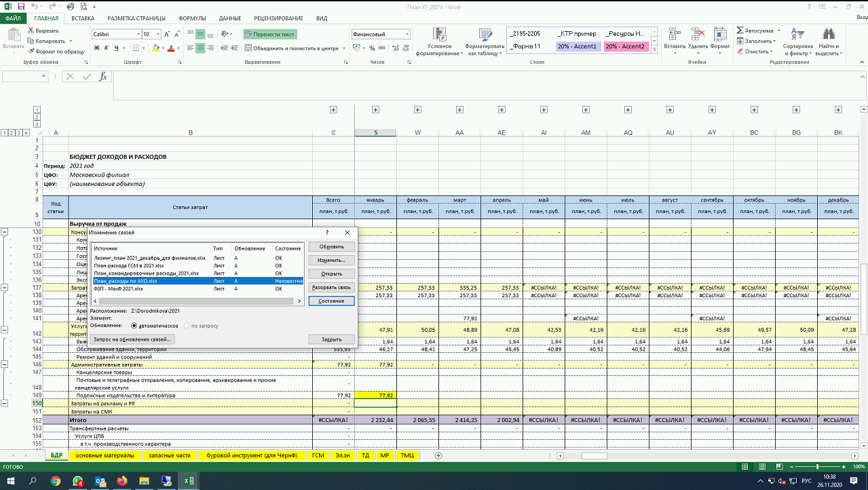Select План_командировочные расходы_2021.xlsx link source
Screen dimensions: 868x490
click(x=146, y=273)
